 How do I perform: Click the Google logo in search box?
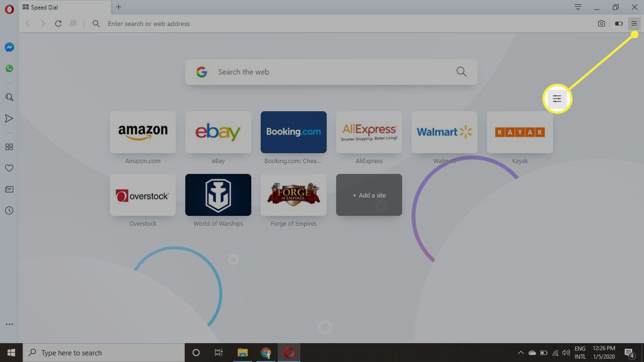(x=202, y=72)
